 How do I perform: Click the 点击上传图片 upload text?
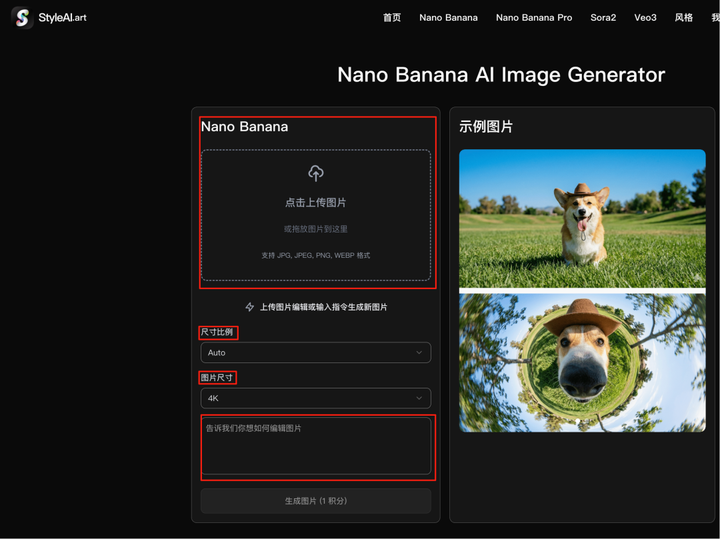click(x=316, y=203)
